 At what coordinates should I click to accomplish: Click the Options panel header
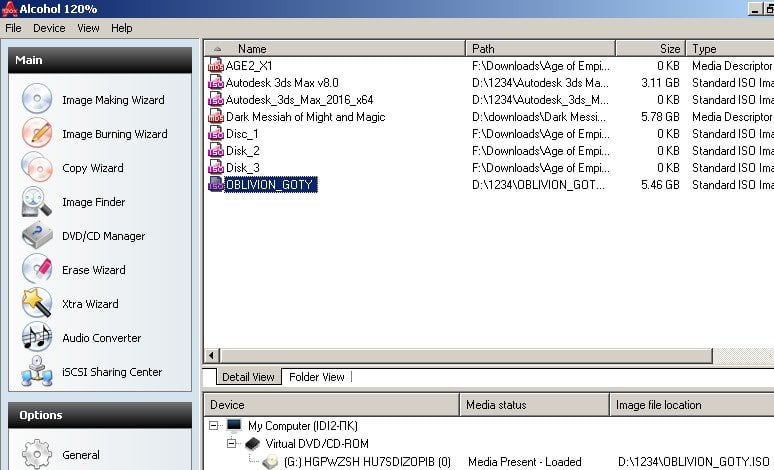click(100, 415)
